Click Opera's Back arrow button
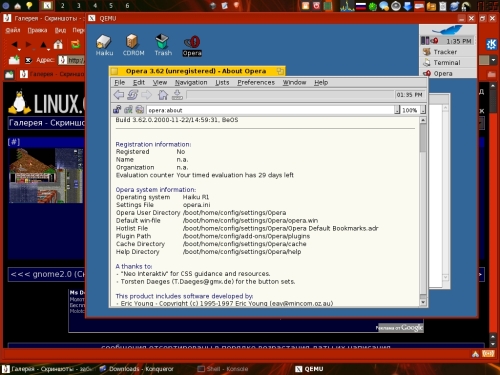Image resolution: width=500 pixels, height=375 pixels. coord(119,95)
